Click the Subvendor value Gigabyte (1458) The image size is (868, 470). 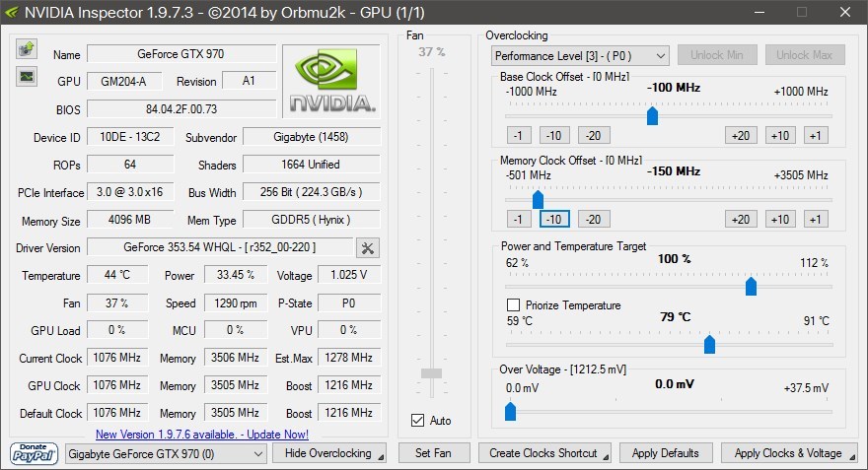click(x=312, y=137)
